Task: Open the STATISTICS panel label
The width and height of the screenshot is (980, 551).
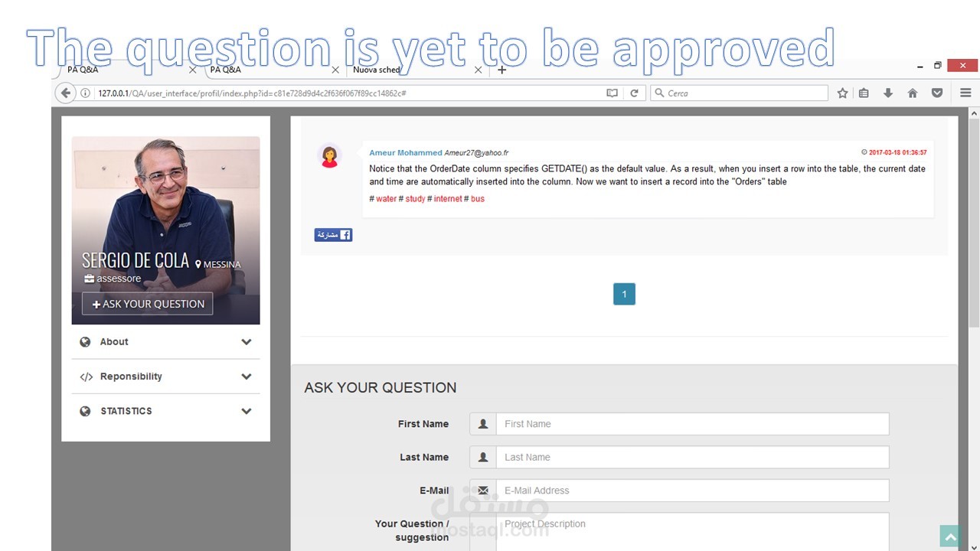Action: click(126, 411)
